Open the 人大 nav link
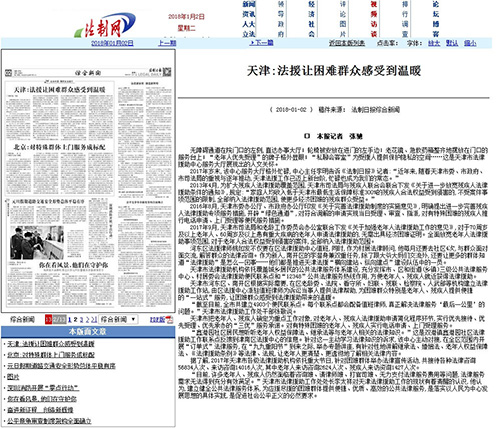The height and width of the screenshot is (428, 500). (249, 24)
